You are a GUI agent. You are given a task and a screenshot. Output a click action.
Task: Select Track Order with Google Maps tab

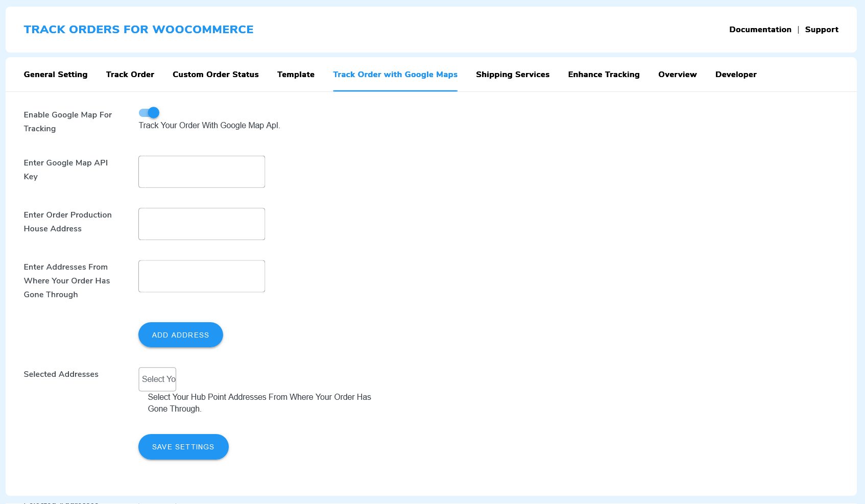tap(395, 75)
